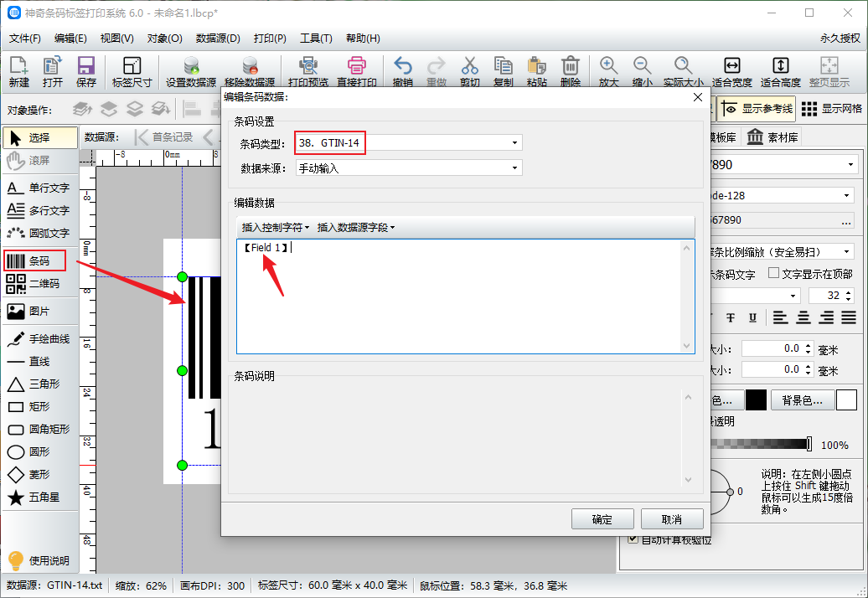Open a file with 打开 icon
The width and height of the screenshot is (868, 598).
pos(53,71)
